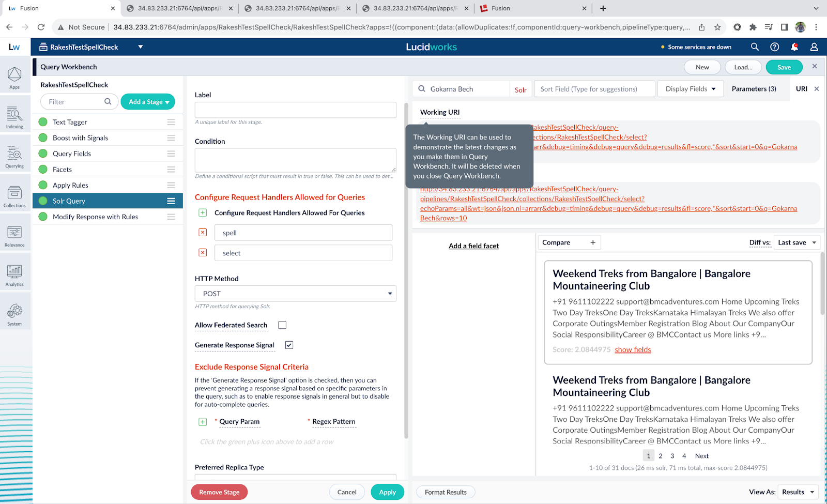Open the Analytics sidebar icon
The image size is (827, 504).
pos(14,275)
